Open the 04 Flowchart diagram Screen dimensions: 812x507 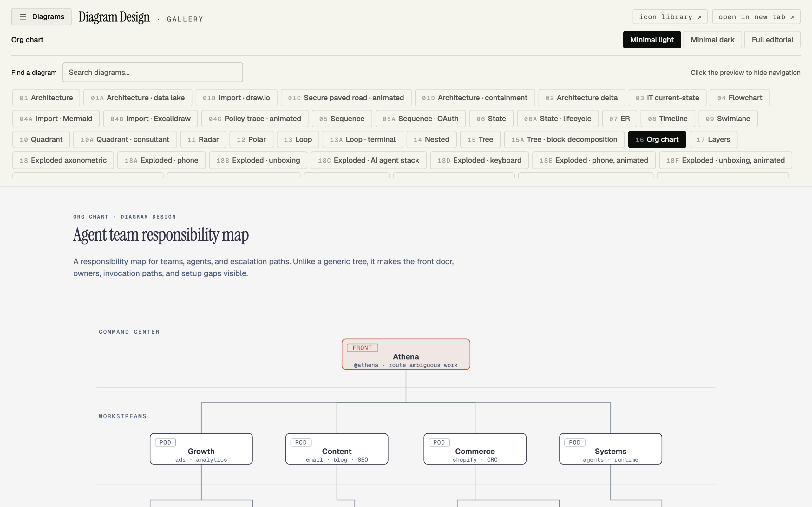pyautogui.click(x=740, y=98)
